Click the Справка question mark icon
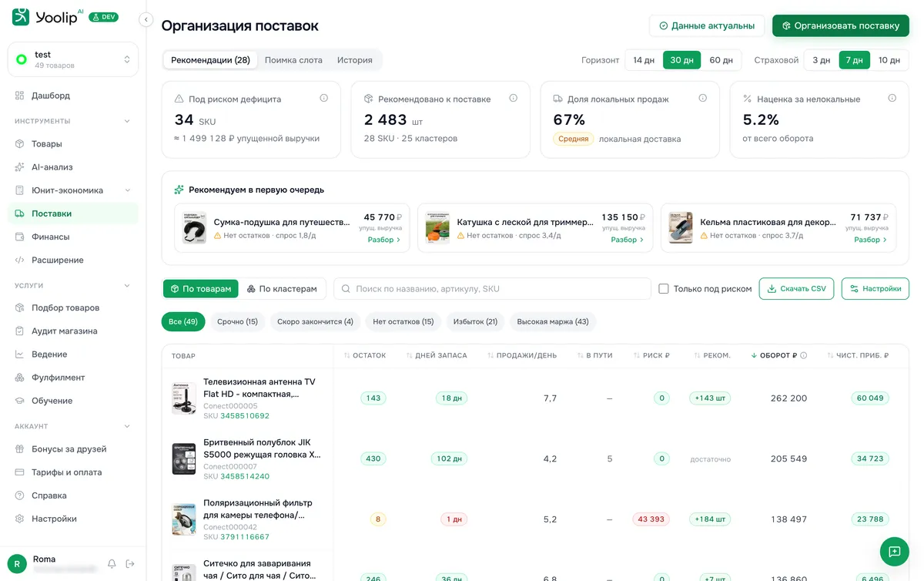924x581 pixels. [x=20, y=495]
